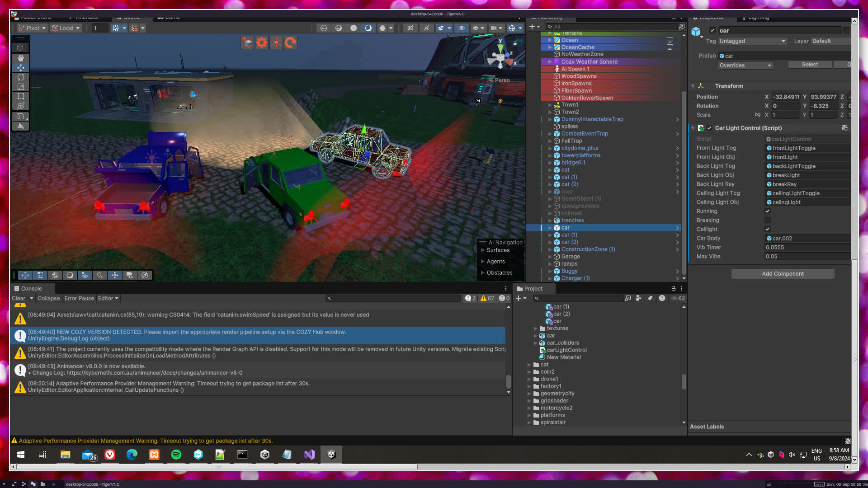This screenshot has height=488, width=868.
Task: Switch to the Console tab
Action: 31,288
